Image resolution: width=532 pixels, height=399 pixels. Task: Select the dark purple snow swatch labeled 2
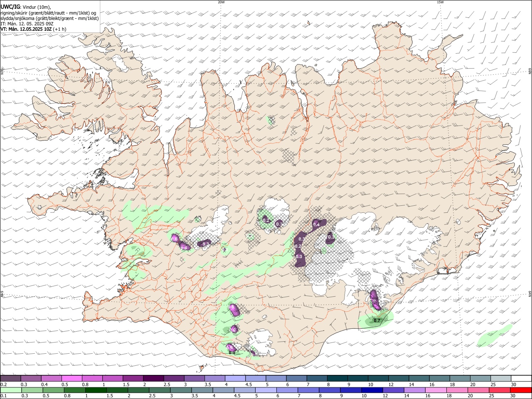pos(153,379)
